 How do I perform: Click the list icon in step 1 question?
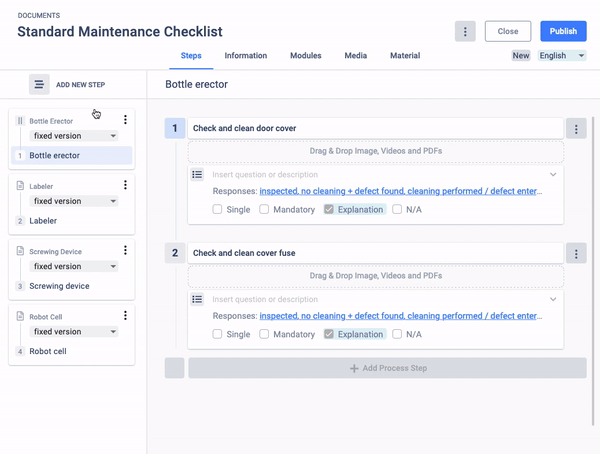(x=197, y=175)
